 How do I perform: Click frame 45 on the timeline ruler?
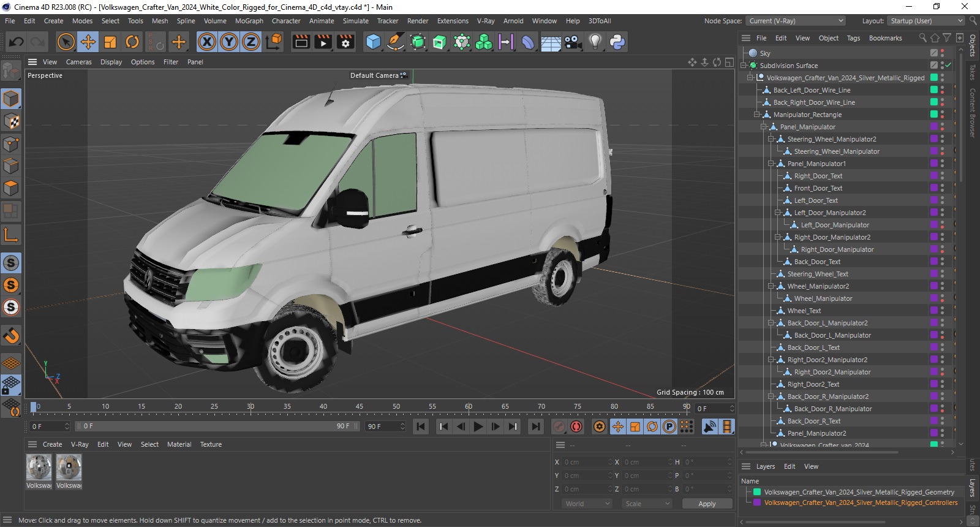pyautogui.click(x=360, y=407)
